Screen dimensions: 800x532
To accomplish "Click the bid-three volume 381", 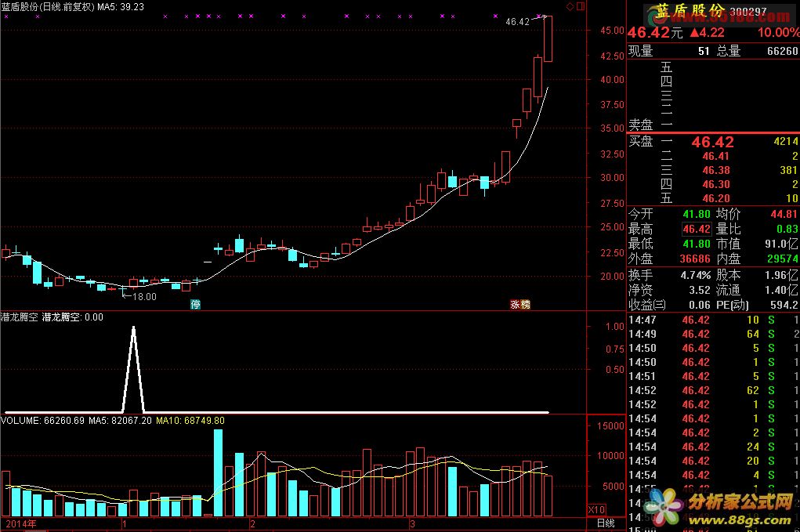I will pyautogui.click(x=789, y=170).
